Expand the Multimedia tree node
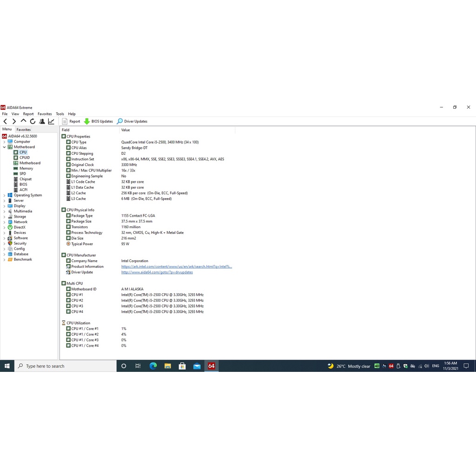The height and width of the screenshot is (476, 476). pos(4,212)
